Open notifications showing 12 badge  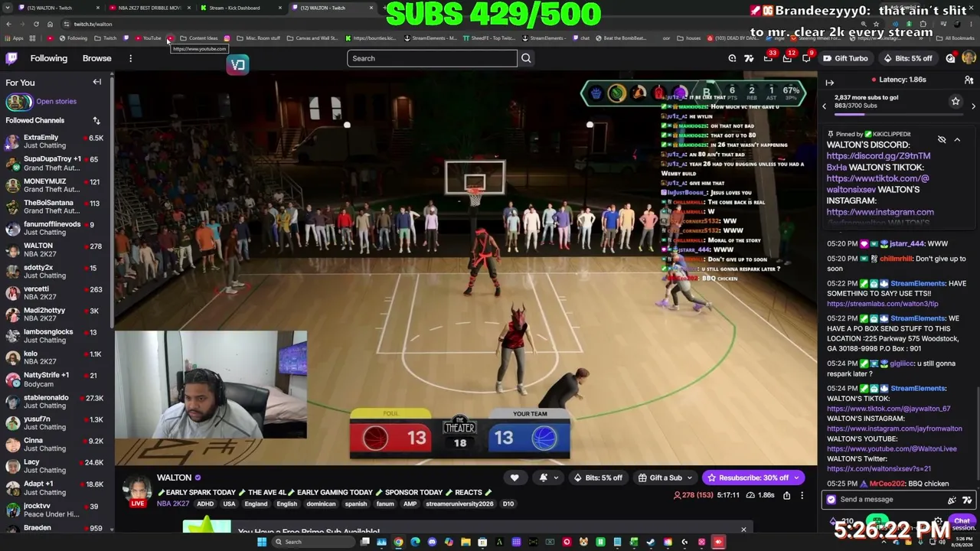point(787,58)
